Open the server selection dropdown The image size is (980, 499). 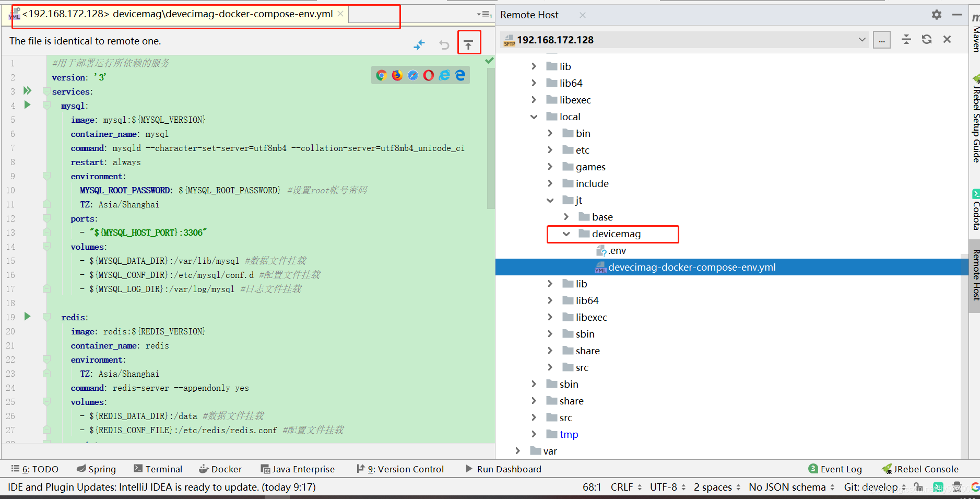[862, 40]
